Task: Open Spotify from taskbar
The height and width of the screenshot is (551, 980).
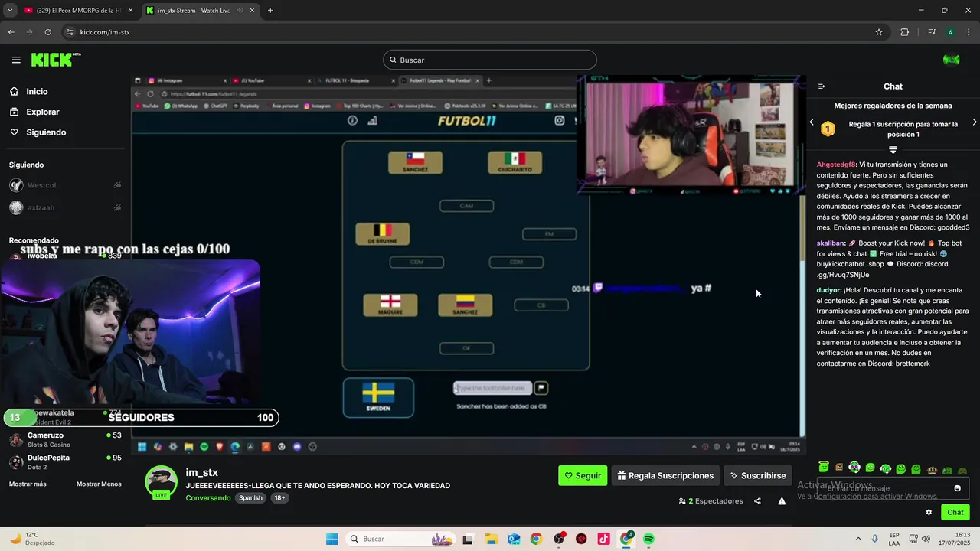Action: 648,539
